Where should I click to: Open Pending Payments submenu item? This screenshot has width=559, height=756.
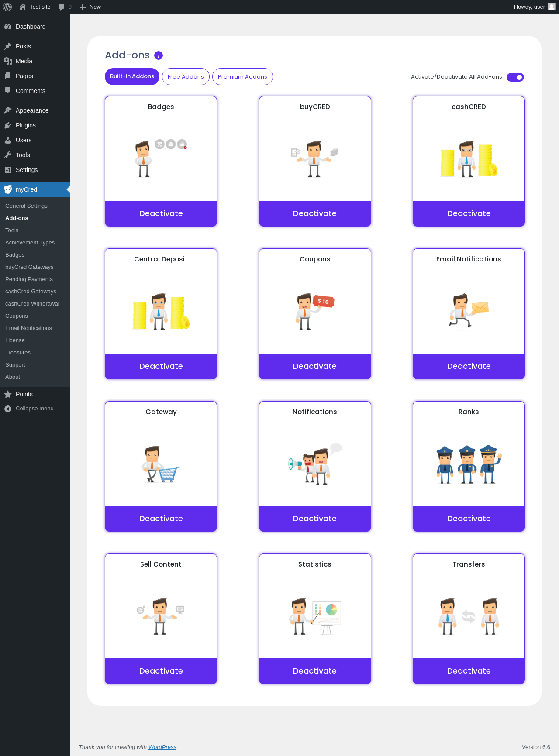coord(35,279)
